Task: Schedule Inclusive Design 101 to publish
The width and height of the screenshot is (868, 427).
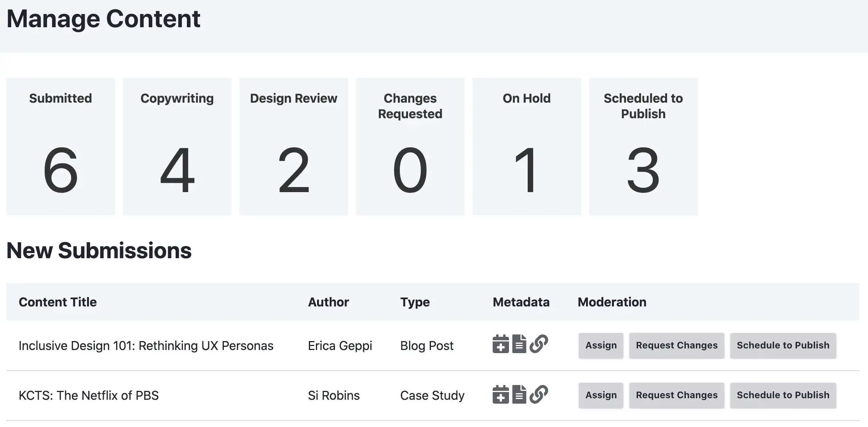Action: tap(783, 345)
